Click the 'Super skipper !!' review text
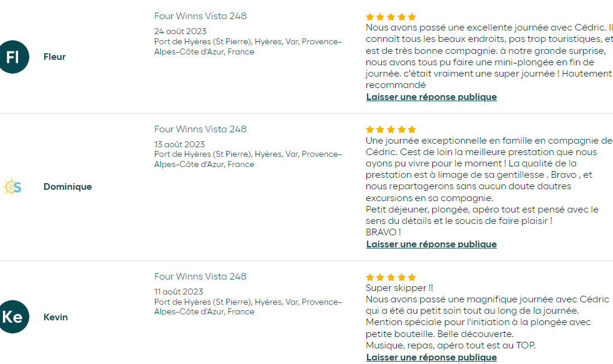This screenshot has height=364, width=613. click(x=399, y=288)
